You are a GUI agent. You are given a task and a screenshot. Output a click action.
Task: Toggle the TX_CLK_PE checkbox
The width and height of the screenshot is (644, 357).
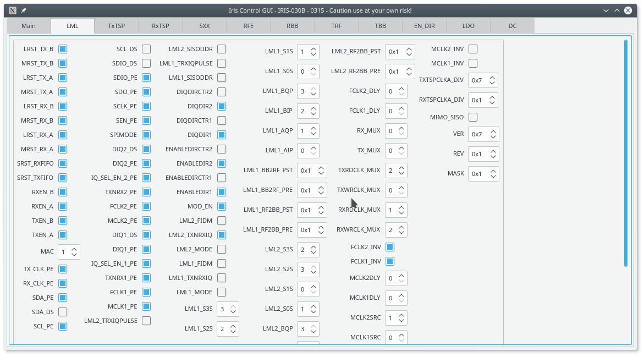pos(63,269)
